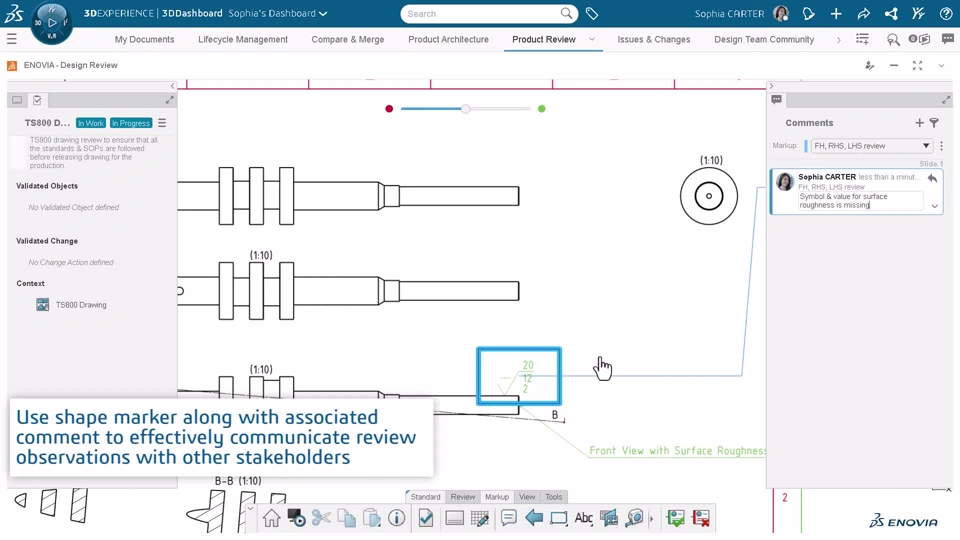Click the tag icon beside search

pyautogui.click(x=591, y=13)
